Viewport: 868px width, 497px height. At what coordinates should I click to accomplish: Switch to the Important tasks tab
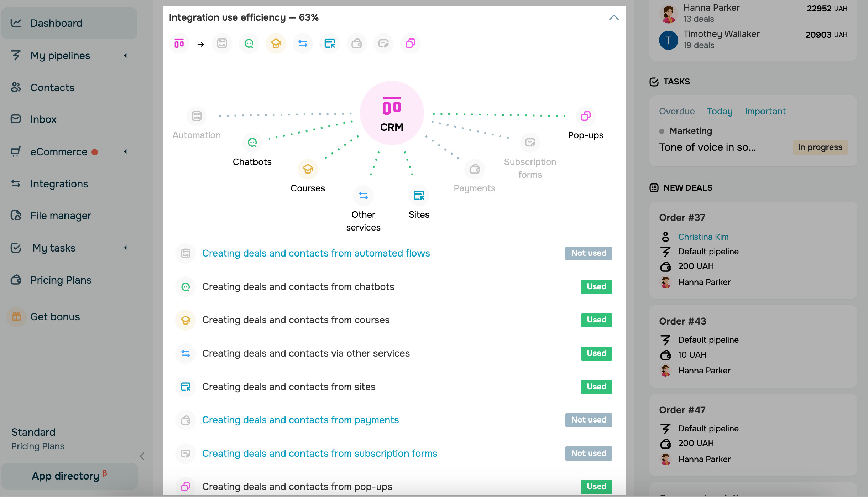point(765,112)
